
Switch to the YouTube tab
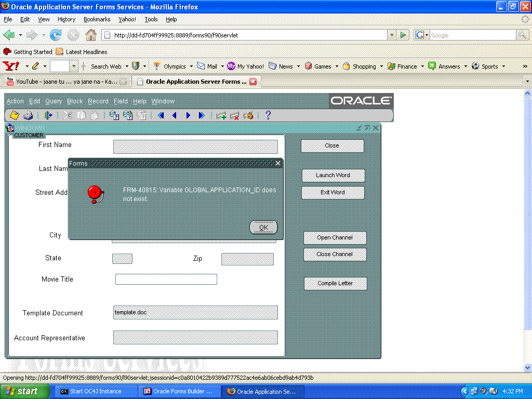point(66,82)
